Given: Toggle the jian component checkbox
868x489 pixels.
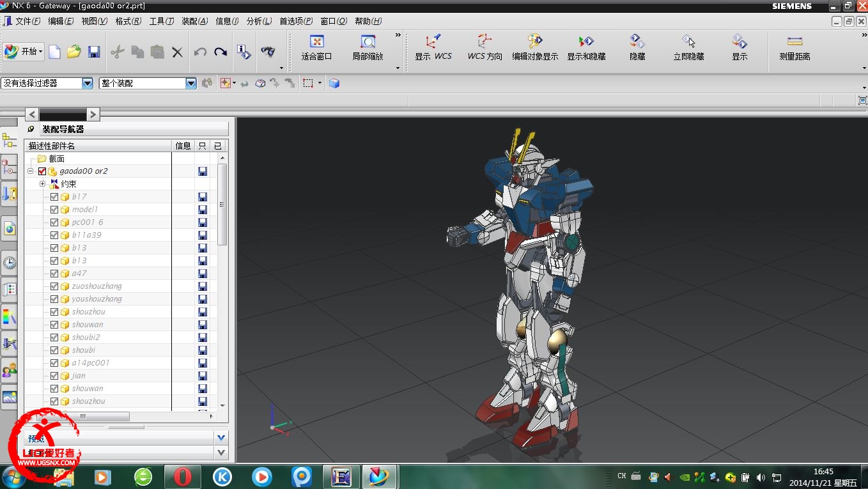Looking at the screenshot, I should pos(54,376).
